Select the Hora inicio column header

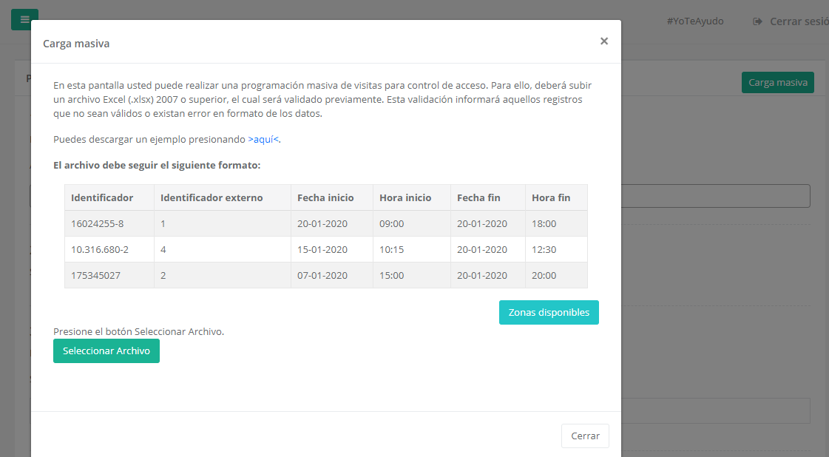405,198
